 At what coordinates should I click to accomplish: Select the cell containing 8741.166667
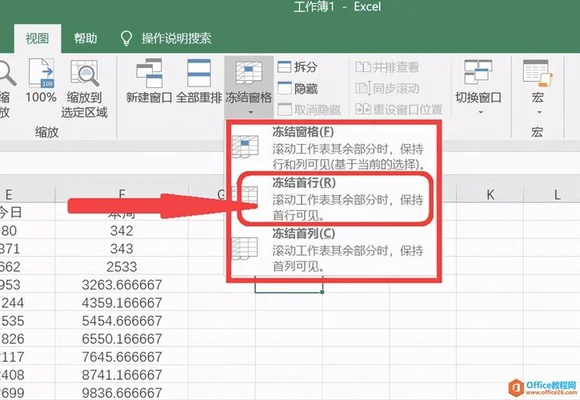[x=122, y=375]
